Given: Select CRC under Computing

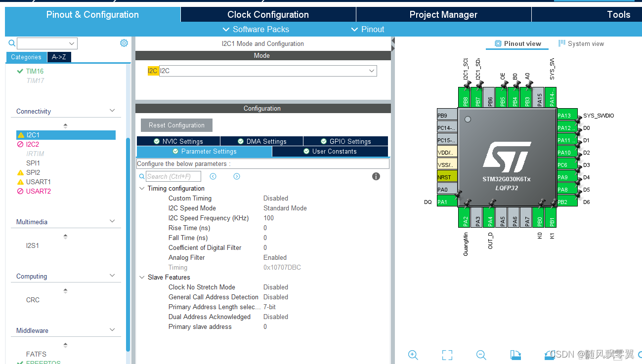Looking at the screenshot, I should (33, 300).
